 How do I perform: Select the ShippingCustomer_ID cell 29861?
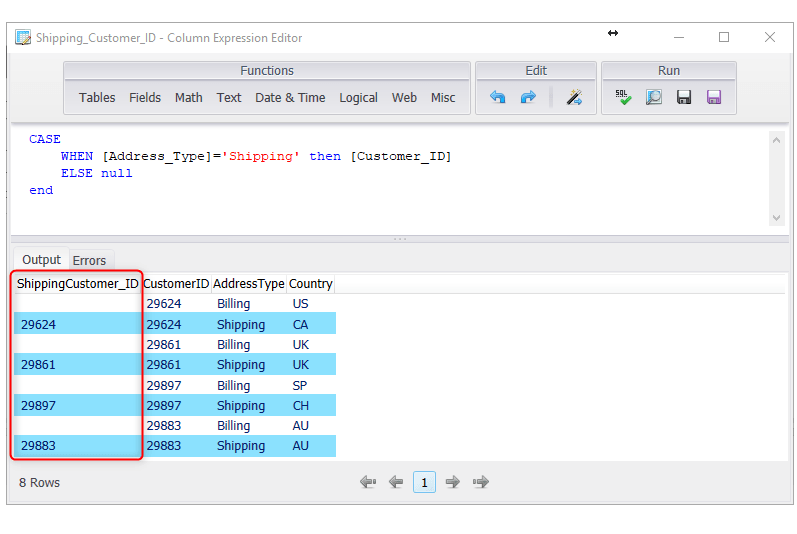tap(77, 364)
